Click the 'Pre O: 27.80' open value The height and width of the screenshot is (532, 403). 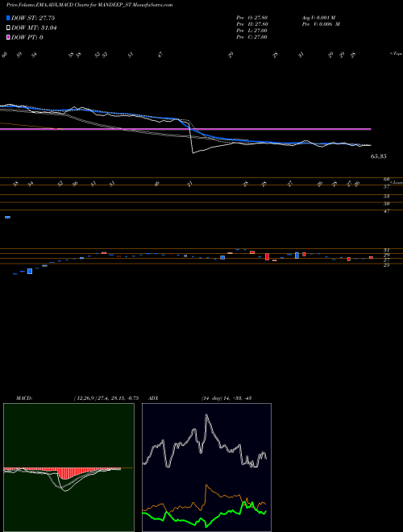click(x=252, y=17)
